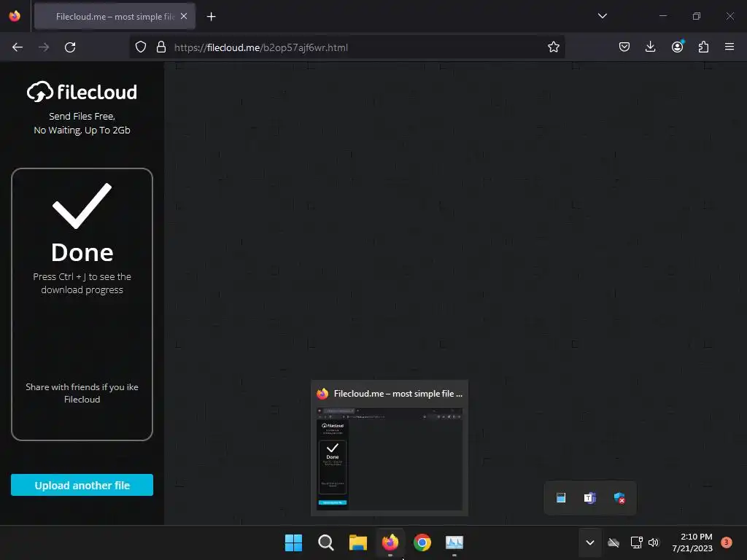Open notifications badge showing 3

pyautogui.click(x=727, y=542)
